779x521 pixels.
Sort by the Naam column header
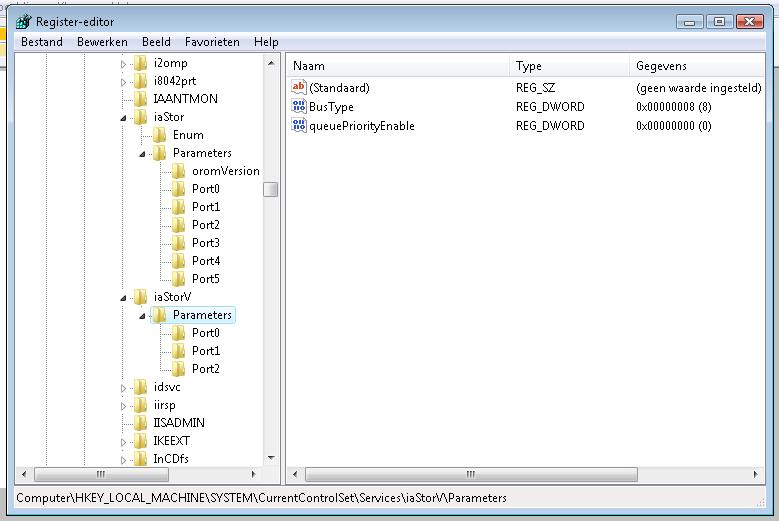click(x=398, y=66)
